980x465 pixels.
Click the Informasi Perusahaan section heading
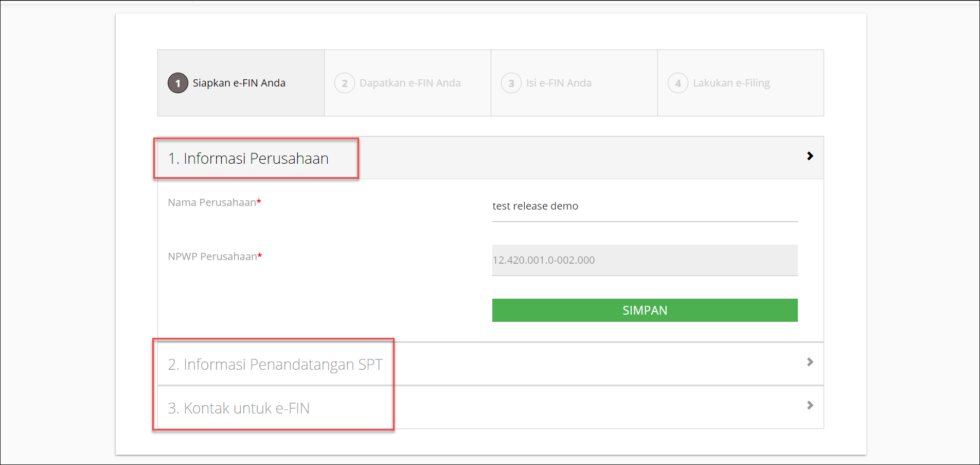[x=248, y=159]
